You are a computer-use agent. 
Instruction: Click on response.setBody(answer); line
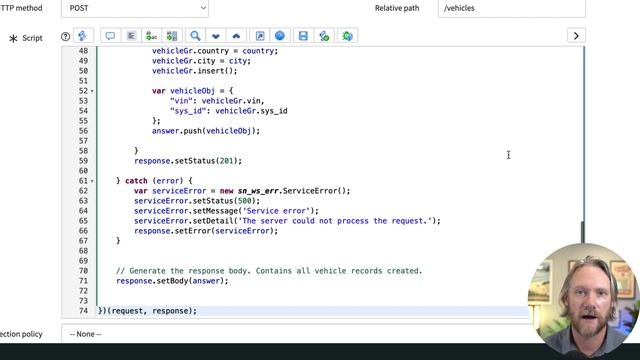172,281
